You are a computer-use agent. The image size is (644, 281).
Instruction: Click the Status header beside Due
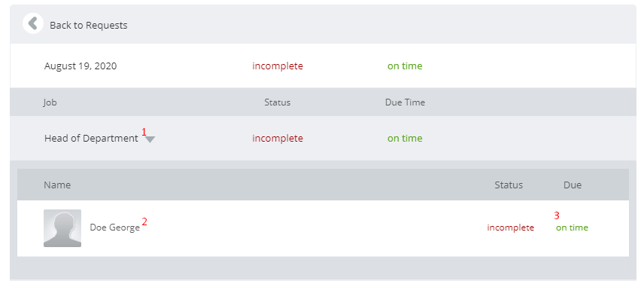pyautogui.click(x=509, y=185)
